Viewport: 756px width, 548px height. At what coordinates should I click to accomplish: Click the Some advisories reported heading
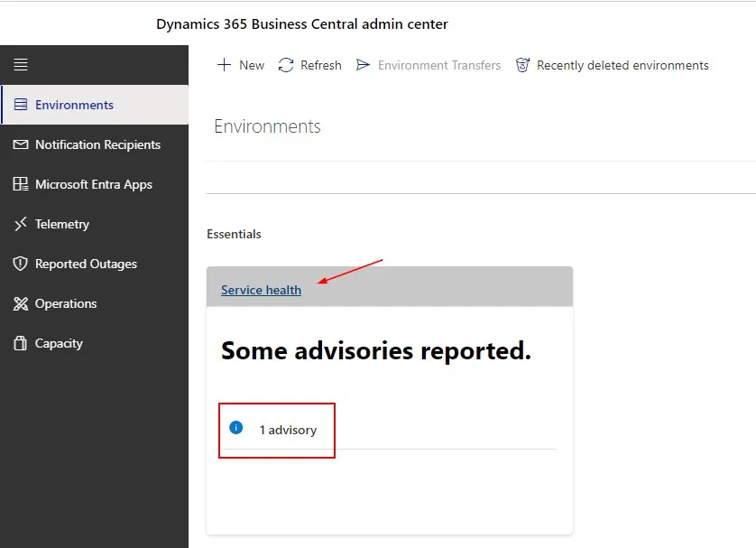[x=376, y=350]
